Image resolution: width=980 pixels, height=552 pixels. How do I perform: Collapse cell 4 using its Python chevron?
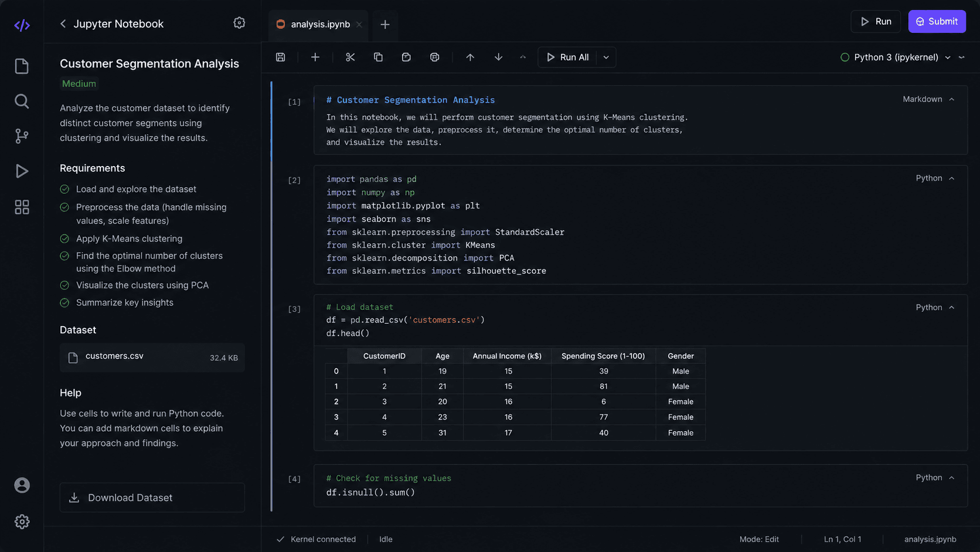pyautogui.click(x=951, y=478)
